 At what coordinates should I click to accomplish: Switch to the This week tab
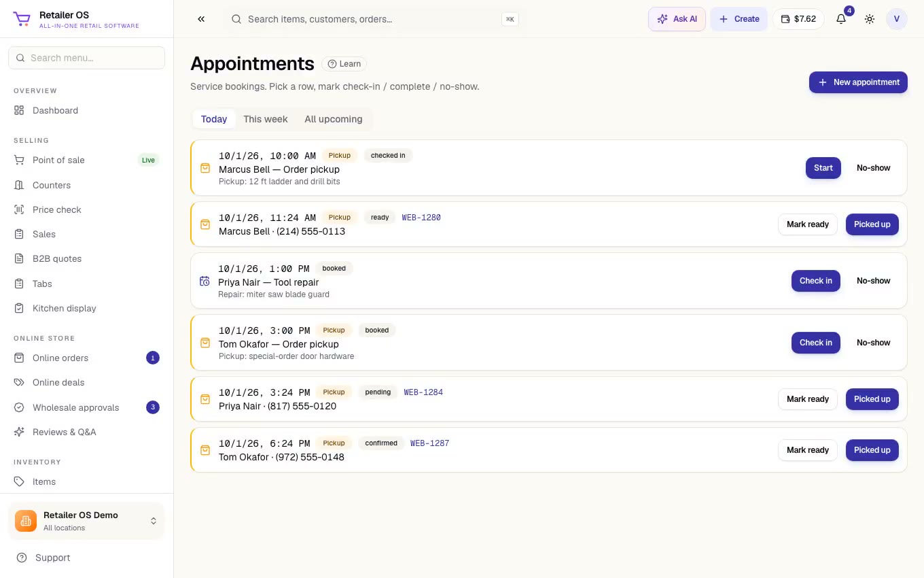pyautogui.click(x=266, y=119)
